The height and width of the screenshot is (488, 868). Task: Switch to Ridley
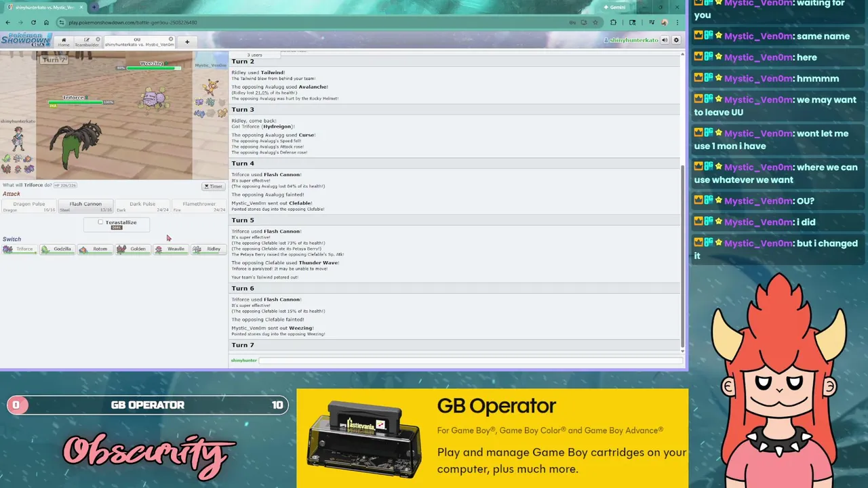coord(208,249)
